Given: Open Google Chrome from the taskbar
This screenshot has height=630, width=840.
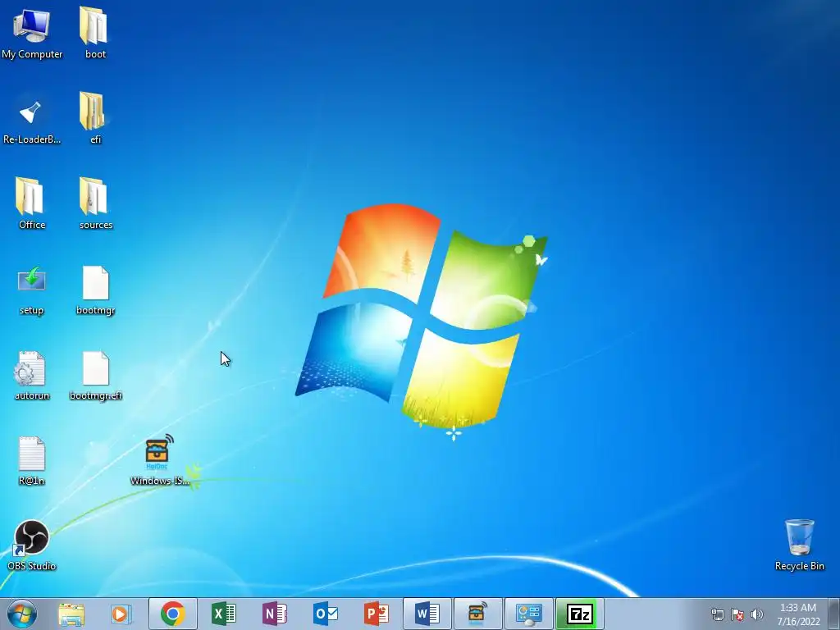Looking at the screenshot, I should (172, 614).
